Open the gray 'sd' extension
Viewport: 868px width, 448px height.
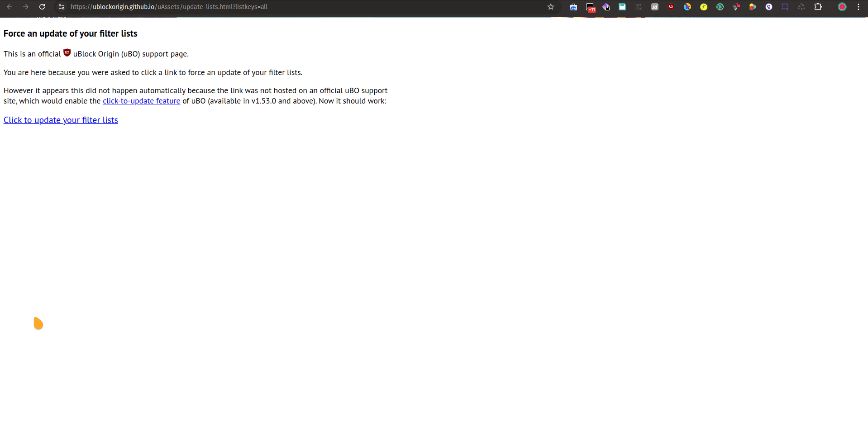[655, 7]
